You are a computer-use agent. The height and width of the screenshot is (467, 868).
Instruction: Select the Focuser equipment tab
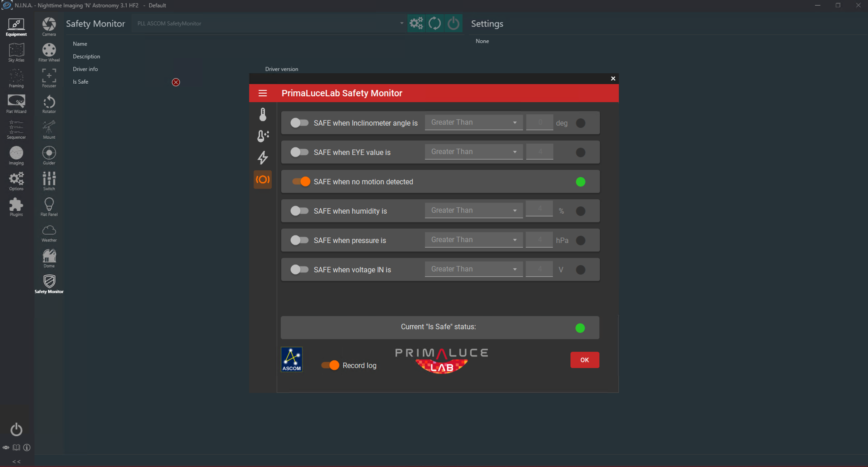click(x=49, y=78)
